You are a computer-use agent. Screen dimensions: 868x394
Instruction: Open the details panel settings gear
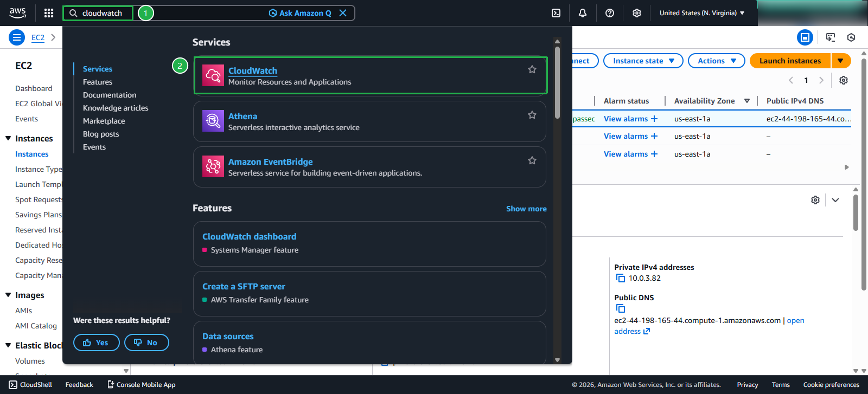coord(815,200)
